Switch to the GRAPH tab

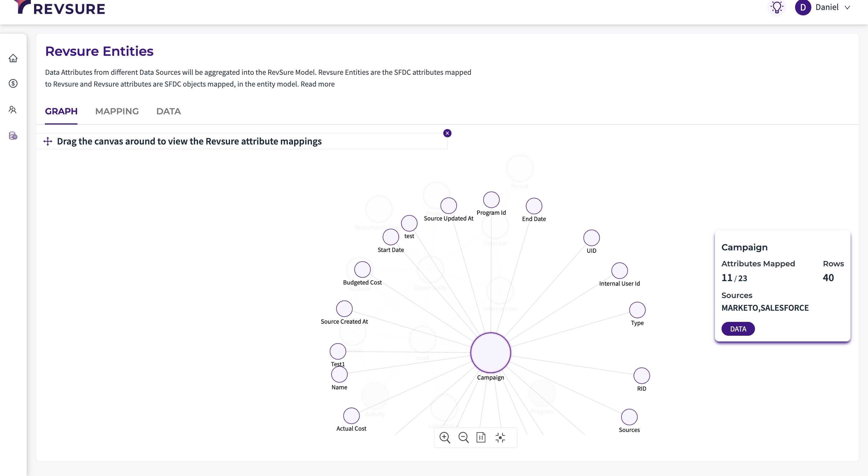click(x=61, y=111)
